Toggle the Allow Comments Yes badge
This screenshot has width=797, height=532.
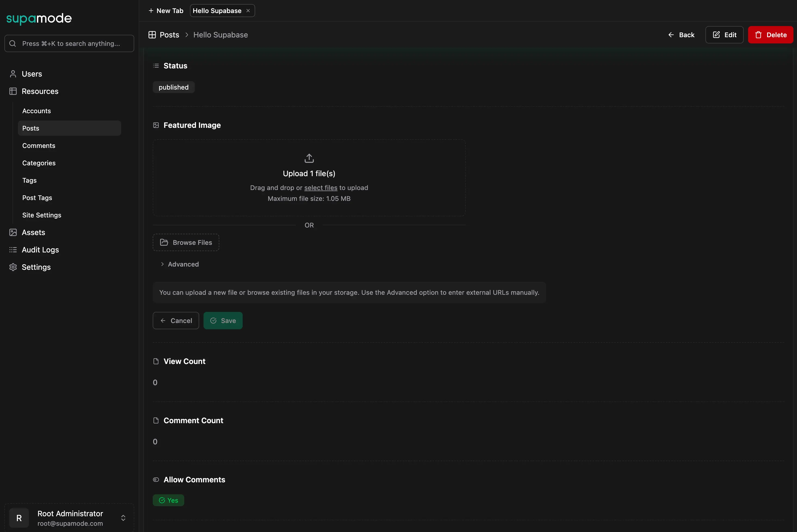click(168, 500)
